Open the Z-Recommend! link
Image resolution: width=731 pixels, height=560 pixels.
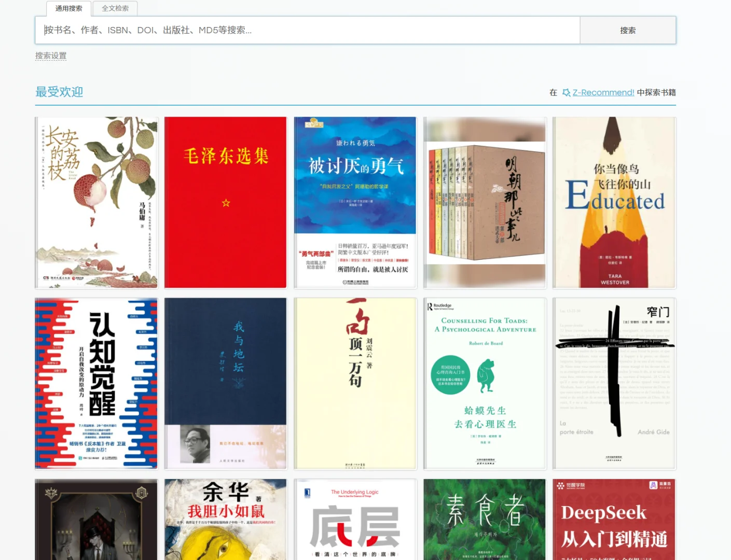pyautogui.click(x=603, y=92)
